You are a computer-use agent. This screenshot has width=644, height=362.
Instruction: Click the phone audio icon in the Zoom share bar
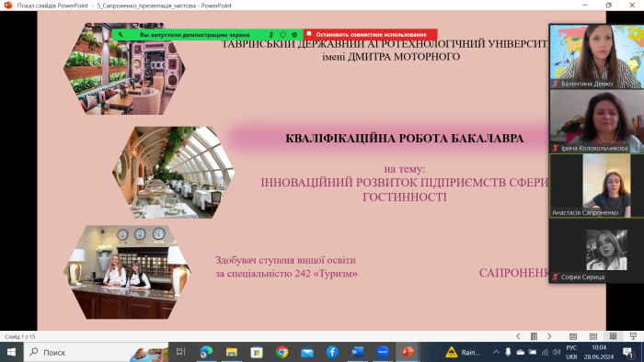[x=121, y=35]
